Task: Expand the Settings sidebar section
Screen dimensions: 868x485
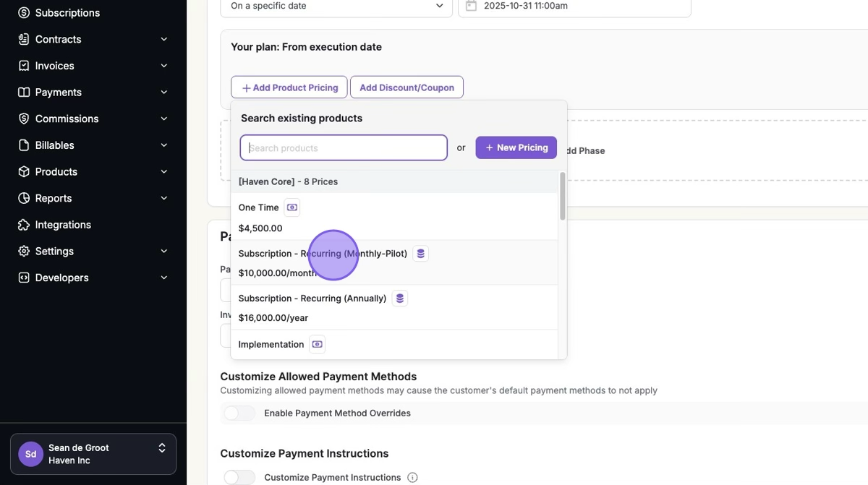Action: point(164,252)
